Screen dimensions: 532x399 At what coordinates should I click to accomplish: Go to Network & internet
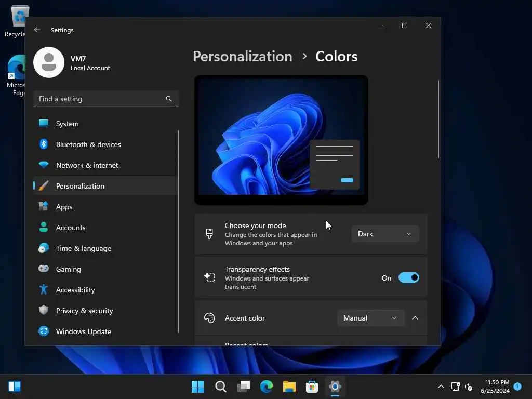[x=87, y=165]
